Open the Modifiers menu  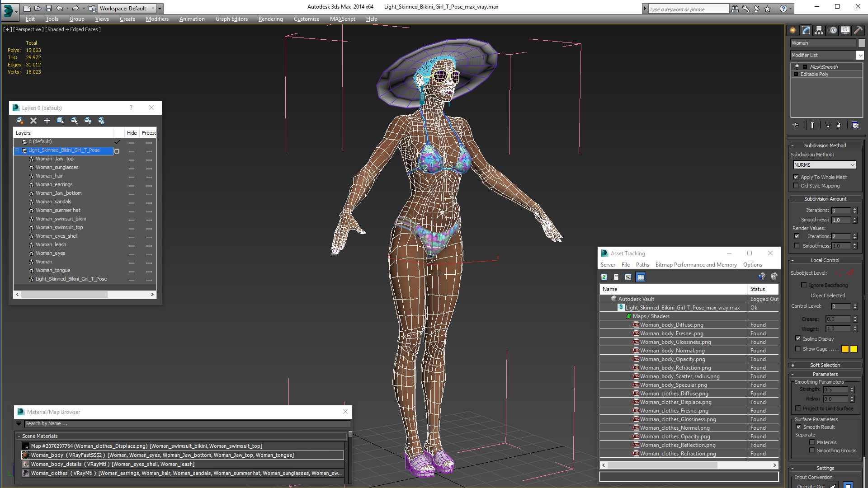point(157,19)
